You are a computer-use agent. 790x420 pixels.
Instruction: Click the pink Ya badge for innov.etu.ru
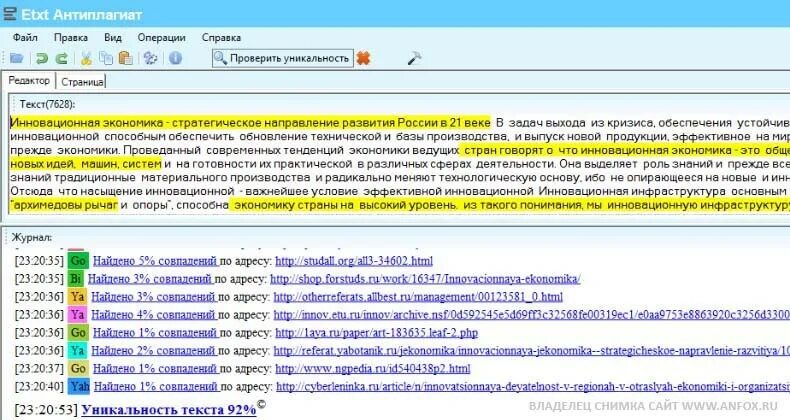[78, 315]
